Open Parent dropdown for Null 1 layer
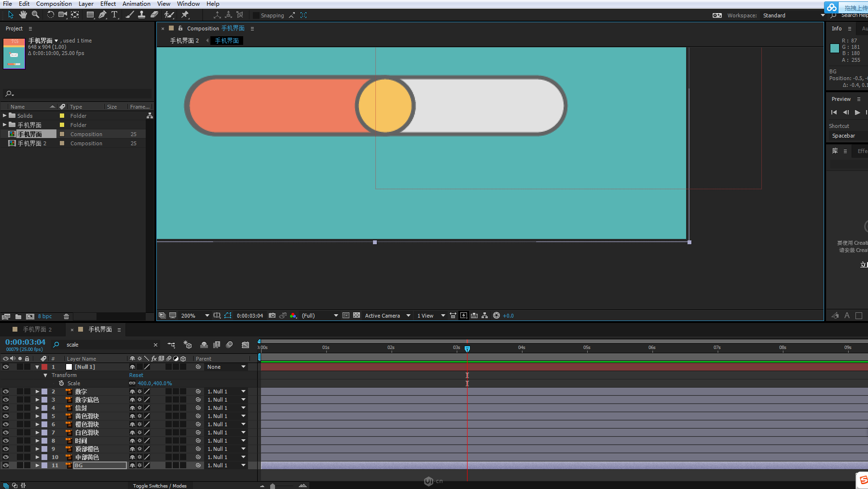The image size is (868, 489). pos(243,367)
